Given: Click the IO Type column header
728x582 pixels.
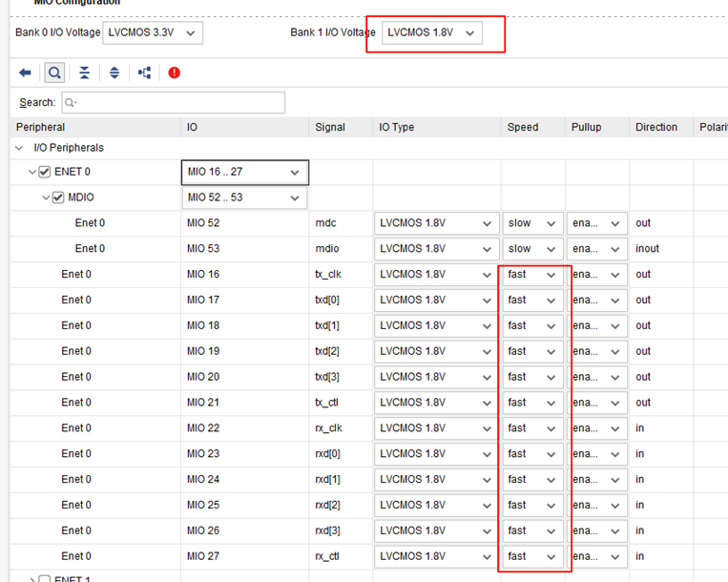Looking at the screenshot, I should click(437, 127).
